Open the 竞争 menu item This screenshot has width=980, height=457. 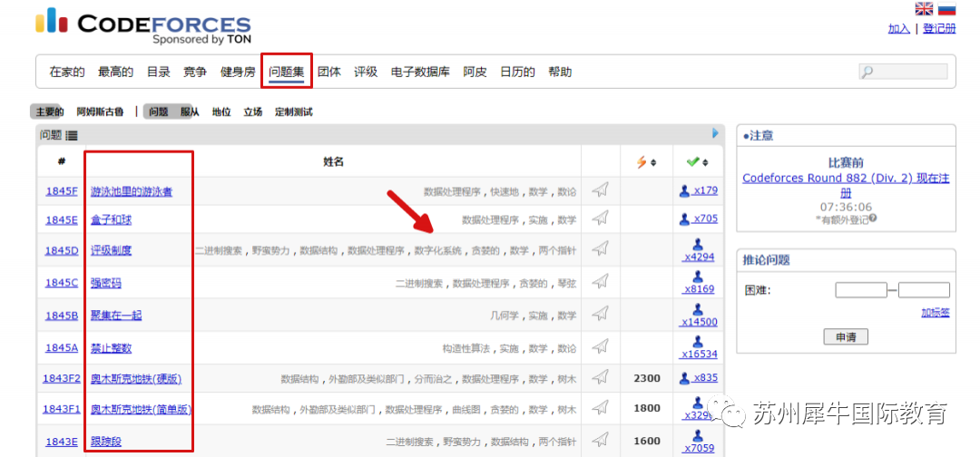[x=195, y=72]
